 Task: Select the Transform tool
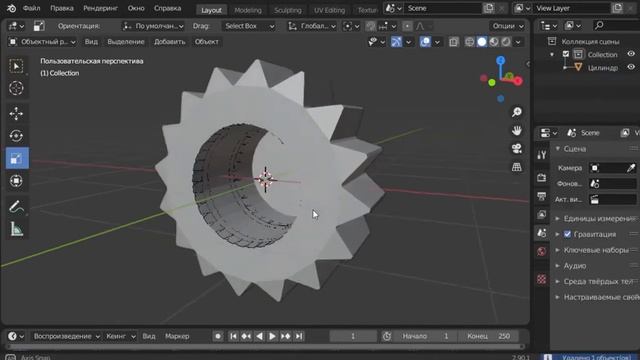[16, 180]
